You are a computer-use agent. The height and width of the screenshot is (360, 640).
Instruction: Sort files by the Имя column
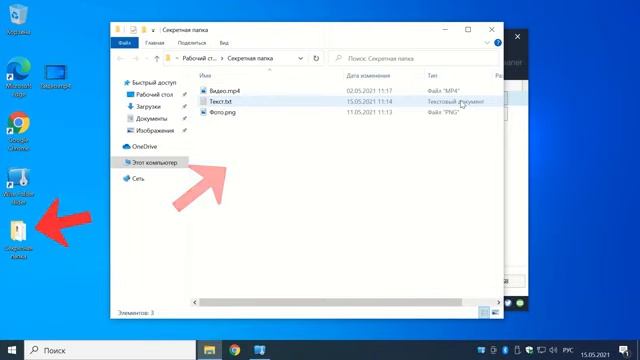pos(205,76)
